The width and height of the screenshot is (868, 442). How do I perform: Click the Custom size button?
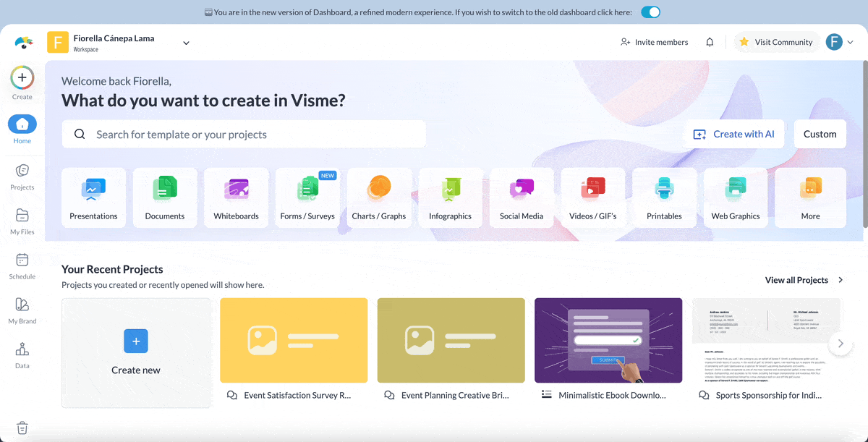[820, 134]
